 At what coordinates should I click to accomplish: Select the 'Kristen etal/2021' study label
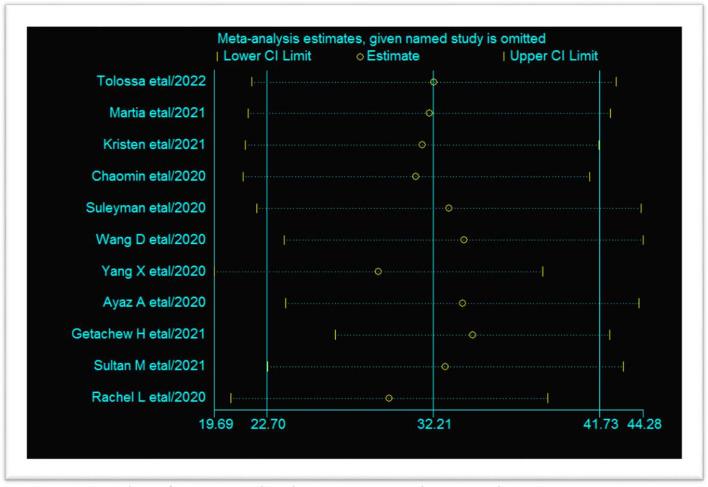click(154, 144)
